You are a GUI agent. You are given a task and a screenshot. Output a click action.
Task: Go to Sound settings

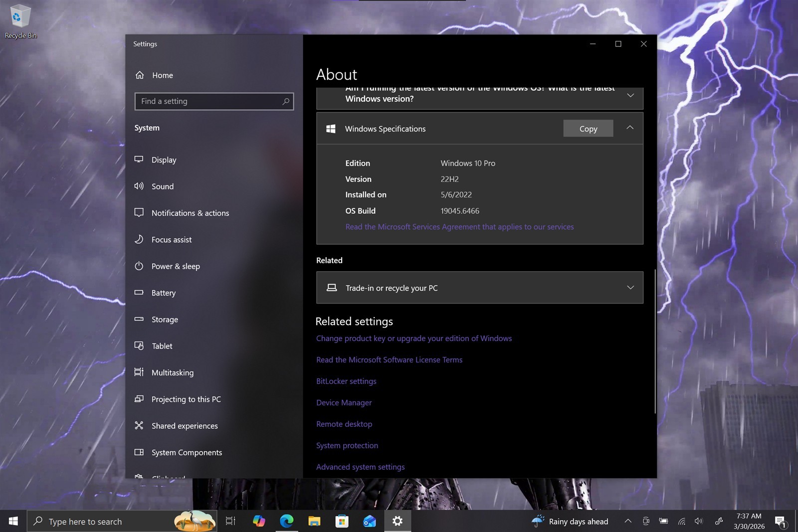pos(214,186)
